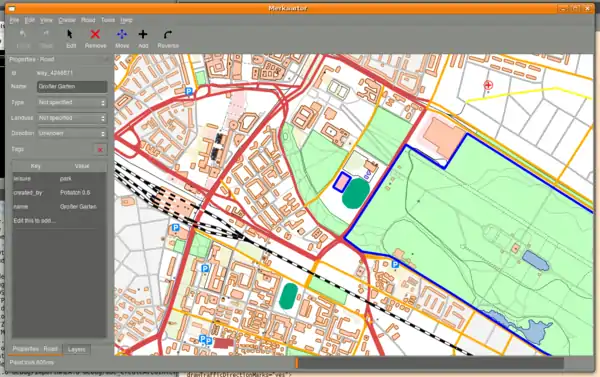Screen dimensions: 600x377
Task: Delete selected tag with red x button
Action: click(100, 149)
